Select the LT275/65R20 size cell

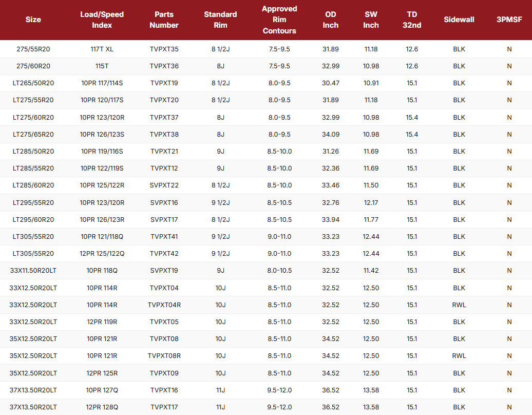33,135
